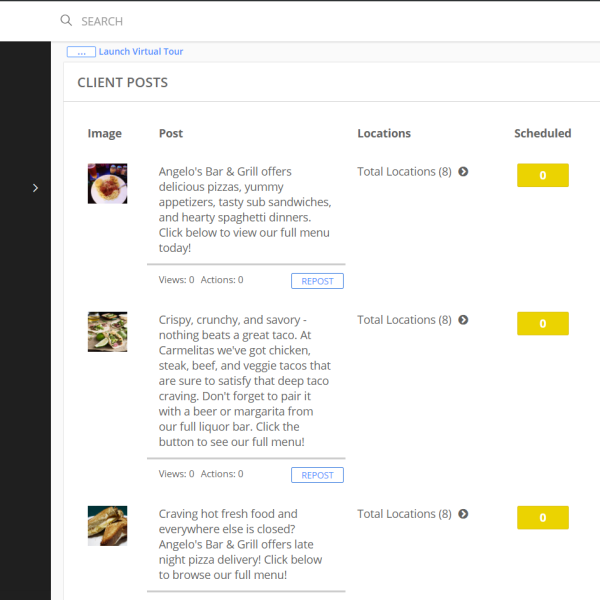
Task: Click Actions: 0 under Carmelitas taco post
Action: 222,474
